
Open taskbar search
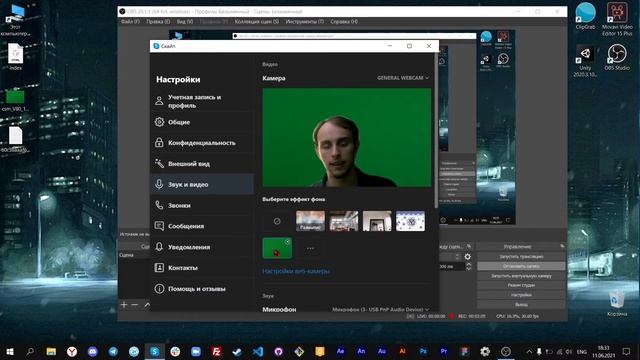(x=30, y=351)
